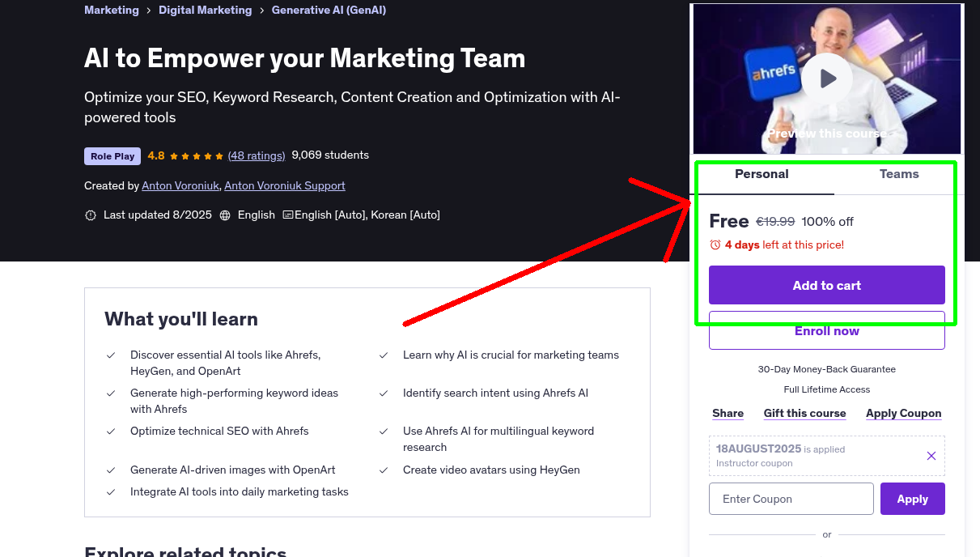Click the breadcrumb chevron after Digital Marketing
Screen dimensions: 980x557
(x=261, y=11)
